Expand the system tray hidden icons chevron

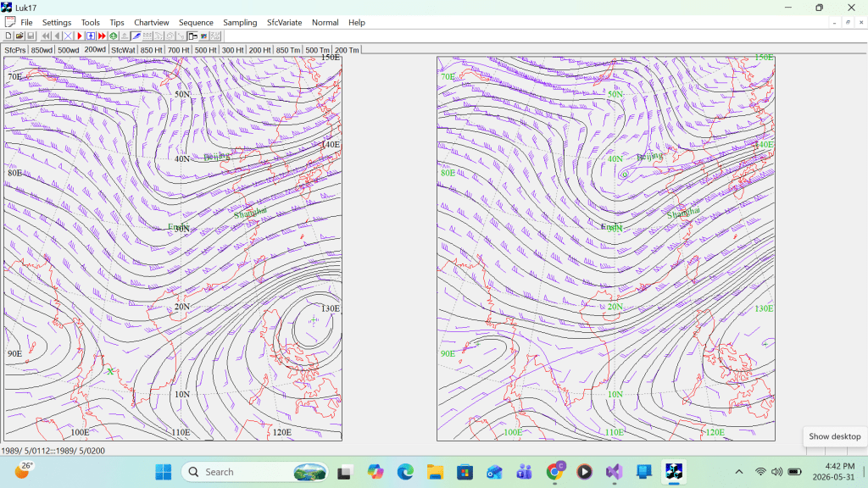(x=739, y=472)
